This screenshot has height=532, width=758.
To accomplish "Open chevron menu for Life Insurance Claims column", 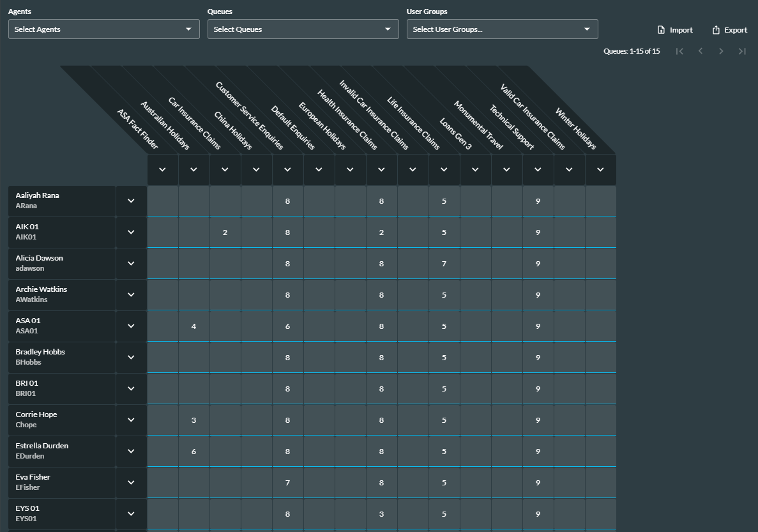I will [444, 170].
